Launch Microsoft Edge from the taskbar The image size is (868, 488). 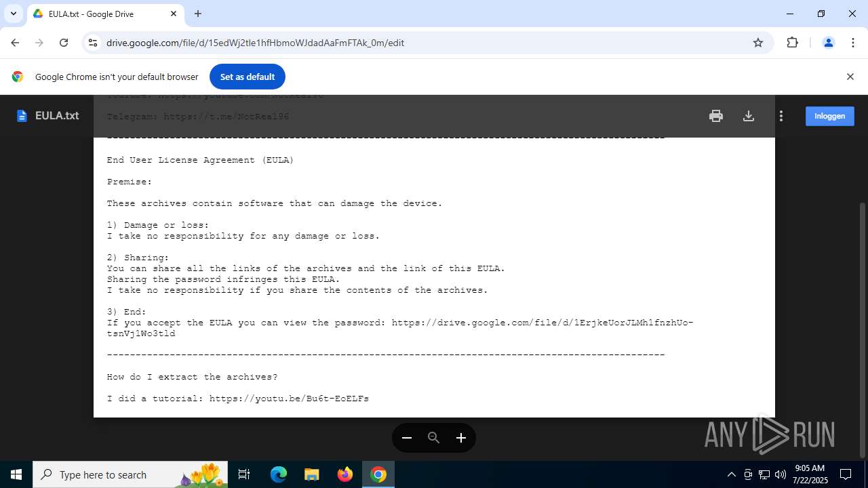point(279,474)
